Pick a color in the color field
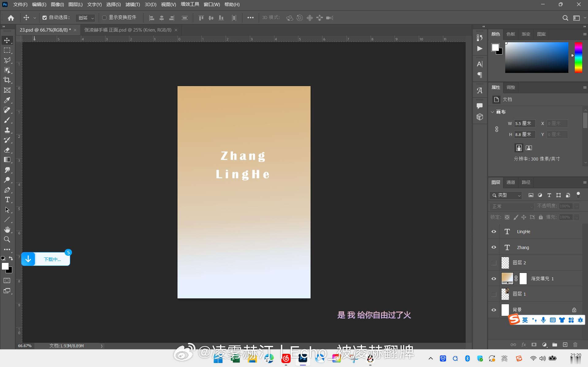Viewport: 588px width, 367px height. pyautogui.click(x=536, y=58)
